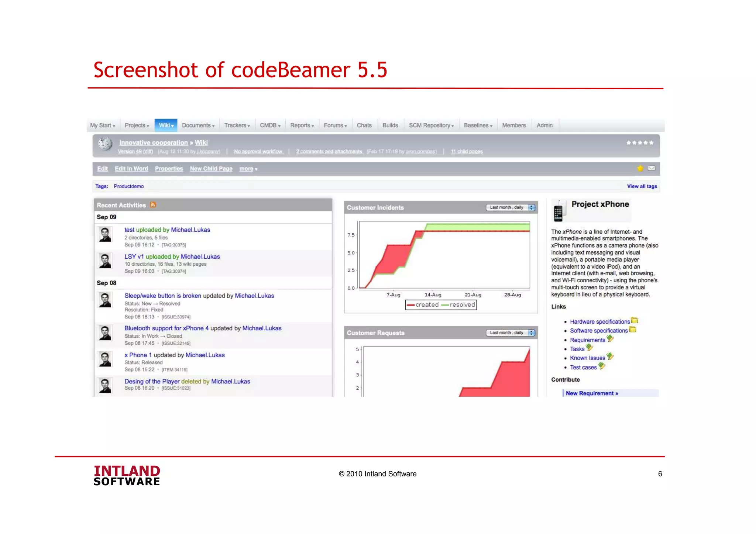Viewport: 756px width, 534px height.
Task: Open the 'LSY v1' upload link
Action: tap(134, 256)
